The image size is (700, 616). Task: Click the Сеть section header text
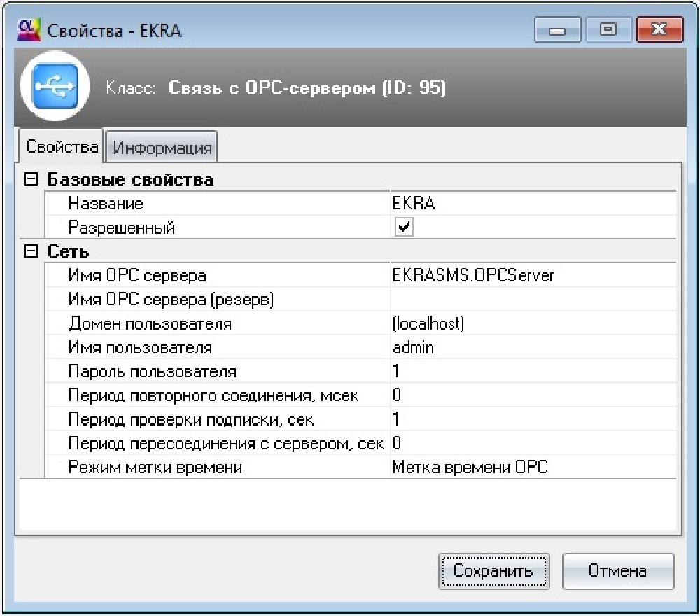pyautogui.click(x=69, y=251)
